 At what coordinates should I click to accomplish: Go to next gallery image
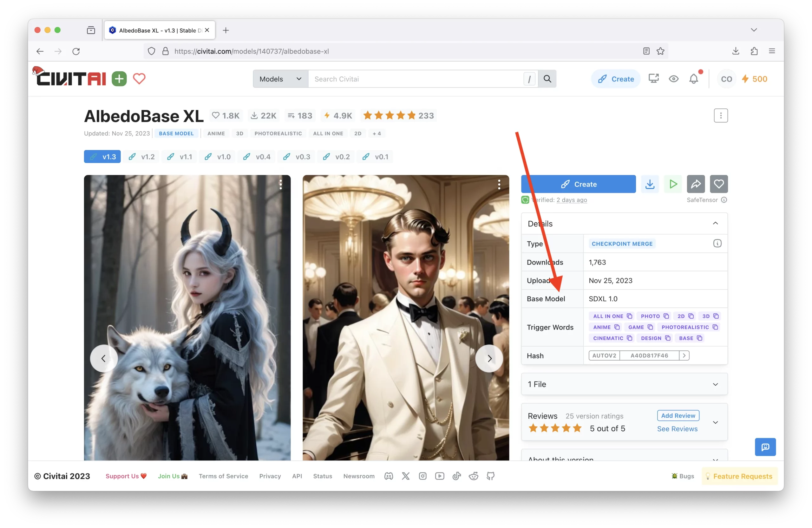(489, 358)
